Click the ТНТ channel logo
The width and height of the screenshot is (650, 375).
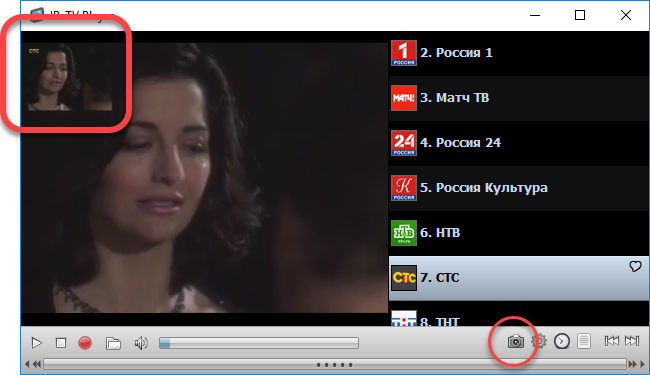coord(404,319)
